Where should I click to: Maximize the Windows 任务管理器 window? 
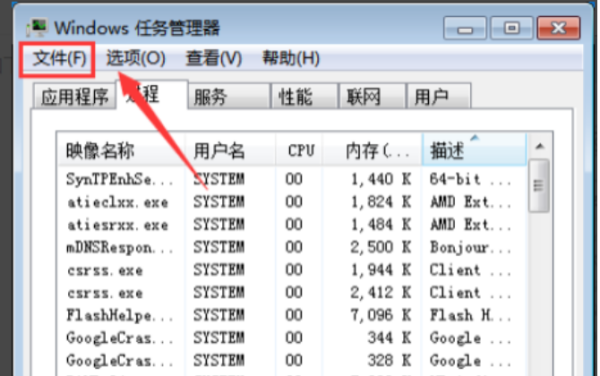[x=512, y=28]
